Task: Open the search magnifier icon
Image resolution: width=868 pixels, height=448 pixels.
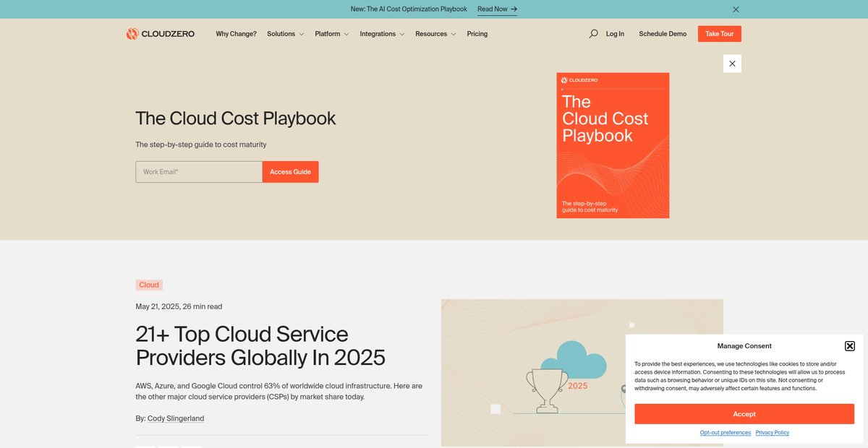Action: [594, 34]
